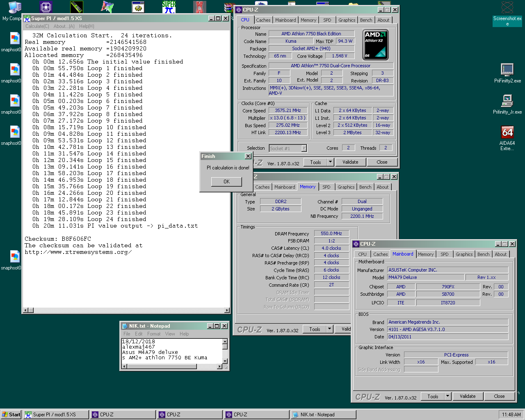Open the Notepad View menu

tap(170, 334)
